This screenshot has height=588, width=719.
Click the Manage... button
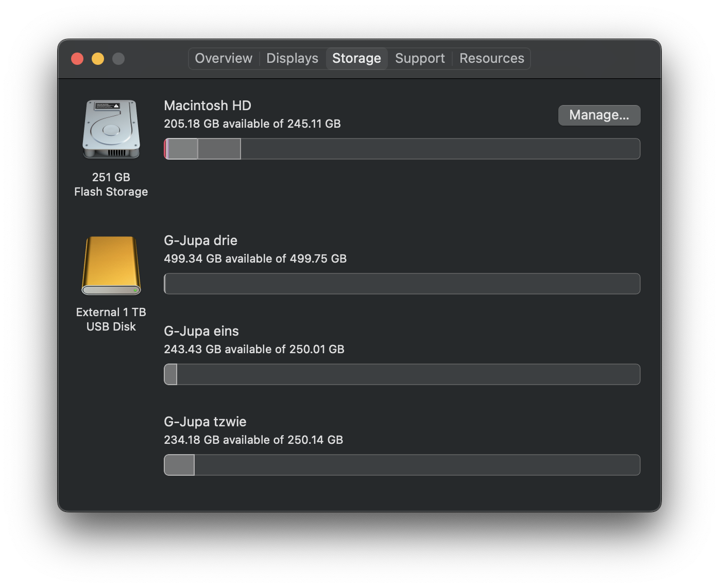599,115
